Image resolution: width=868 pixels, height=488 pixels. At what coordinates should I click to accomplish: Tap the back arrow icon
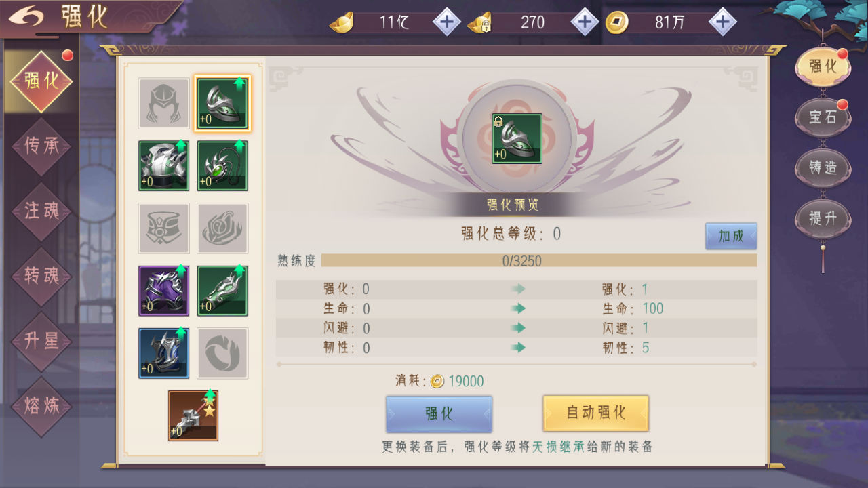tap(26, 17)
